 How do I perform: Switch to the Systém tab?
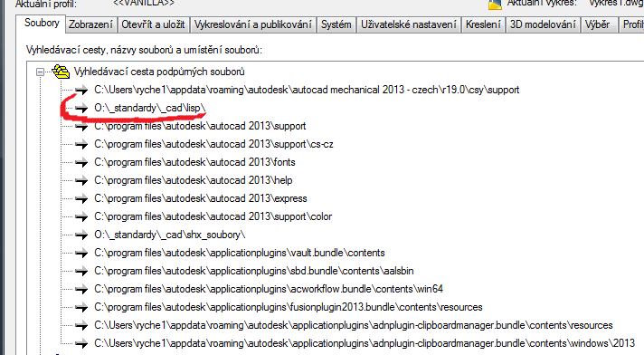point(336,24)
